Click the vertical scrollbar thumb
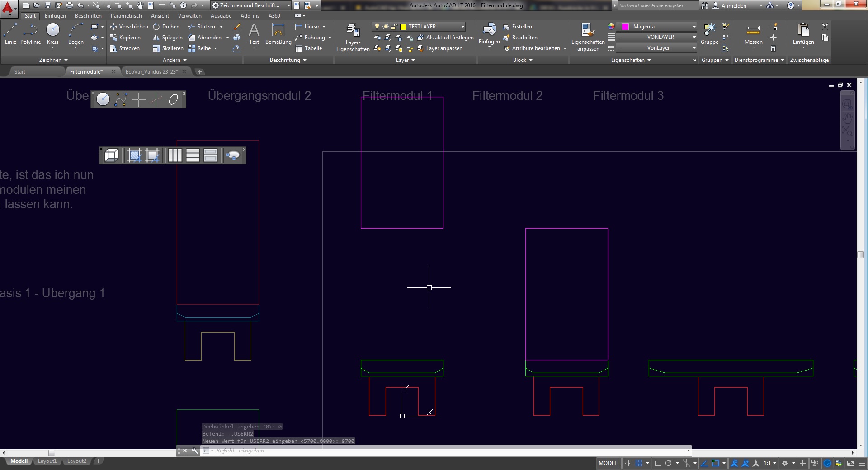The image size is (868, 470). pyautogui.click(x=861, y=255)
